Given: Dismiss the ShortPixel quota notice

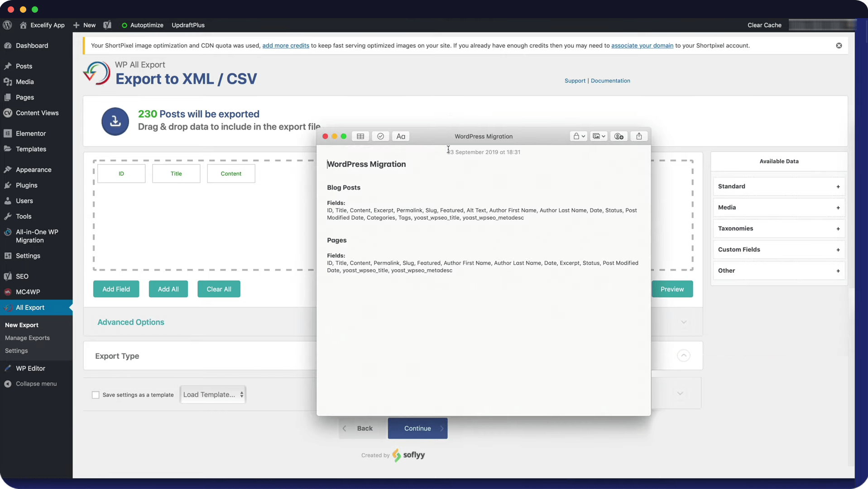Looking at the screenshot, I should (839, 45).
